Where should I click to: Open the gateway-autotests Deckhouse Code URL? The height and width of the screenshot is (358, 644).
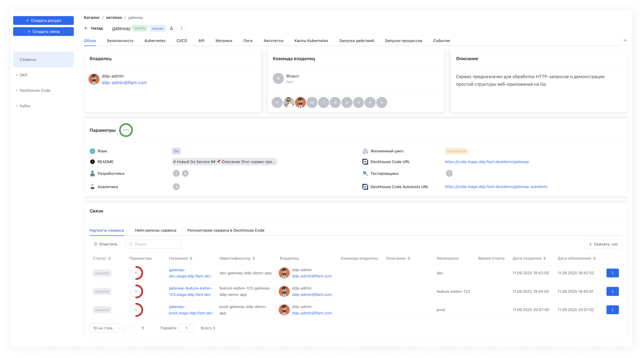click(x=496, y=187)
